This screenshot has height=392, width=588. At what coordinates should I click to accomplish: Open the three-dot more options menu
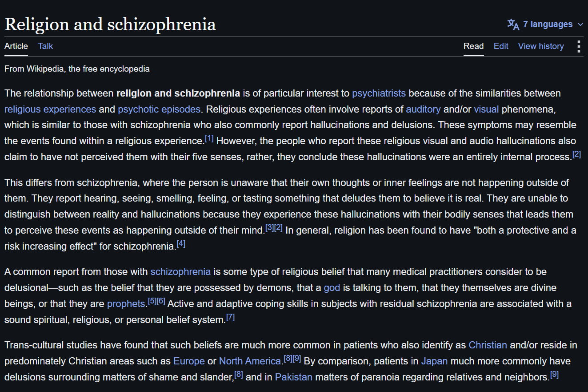click(579, 46)
